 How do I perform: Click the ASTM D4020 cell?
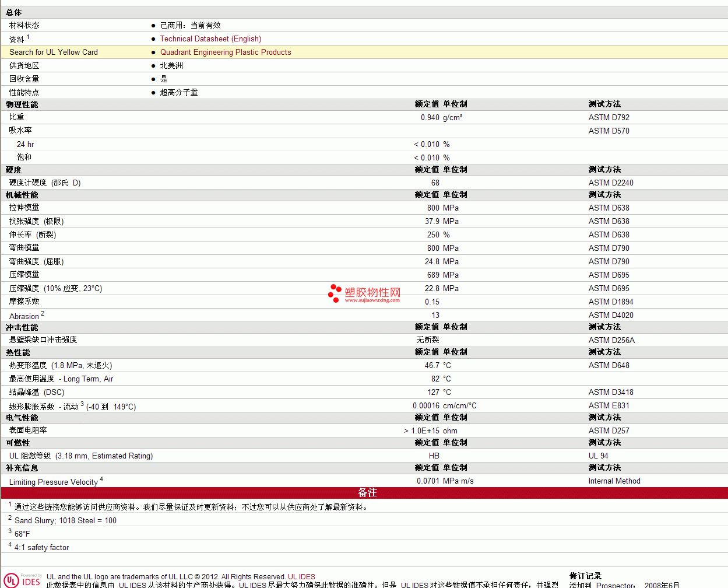tap(611, 315)
